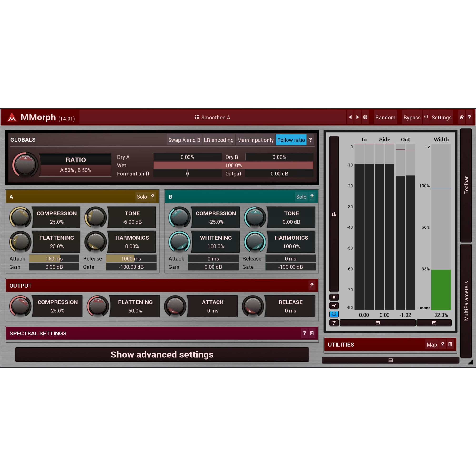Collapse the bottom bar under Utilities

391,360
